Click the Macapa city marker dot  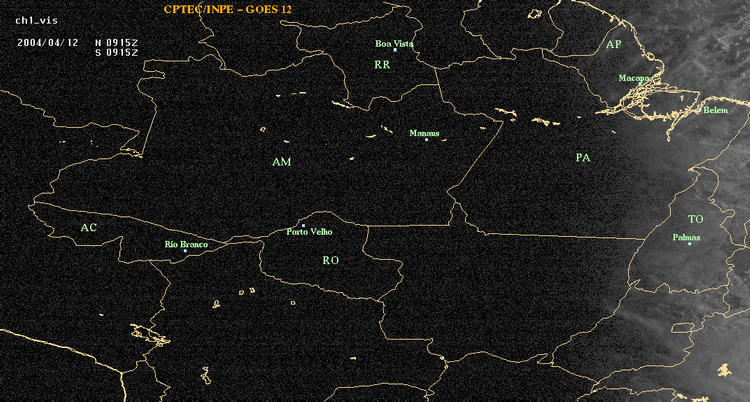[640, 83]
